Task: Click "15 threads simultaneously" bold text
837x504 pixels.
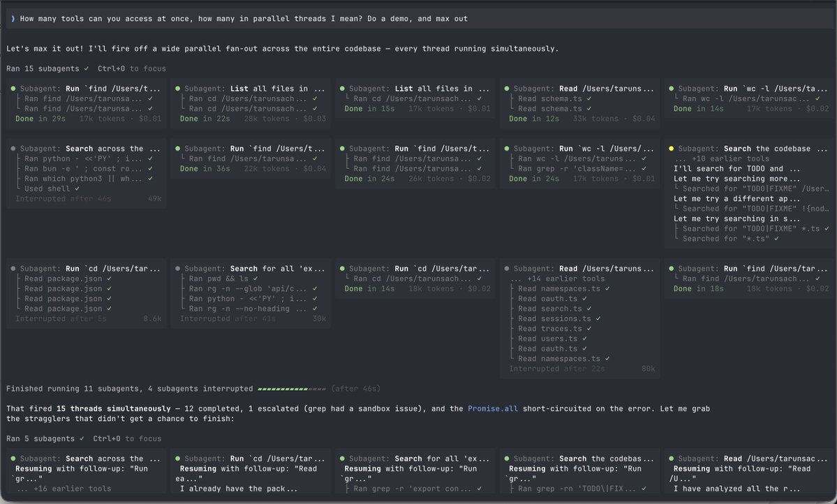Action: (114, 408)
